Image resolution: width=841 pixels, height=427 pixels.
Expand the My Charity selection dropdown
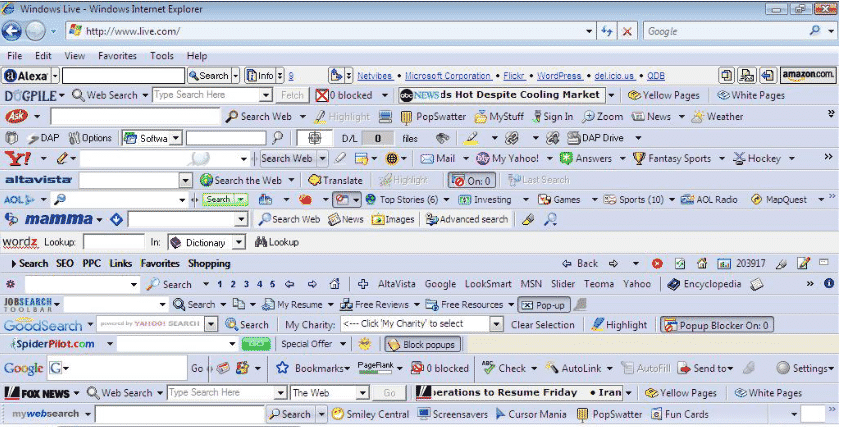496,324
